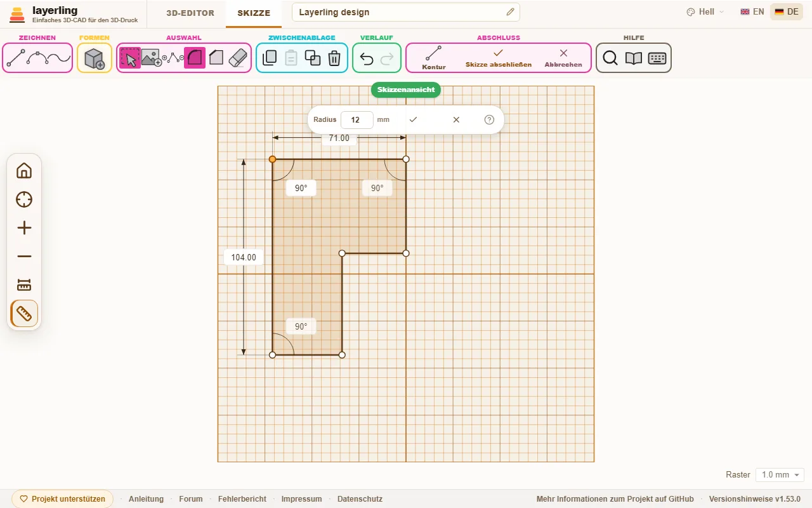Click the 90° label near bottom-left corner
Image resolution: width=812 pixels, height=508 pixels.
pyautogui.click(x=301, y=326)
